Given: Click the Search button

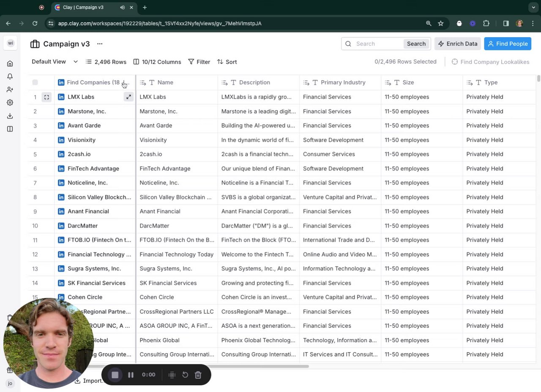Looking at the screenshot, I should tap(416, 44).
